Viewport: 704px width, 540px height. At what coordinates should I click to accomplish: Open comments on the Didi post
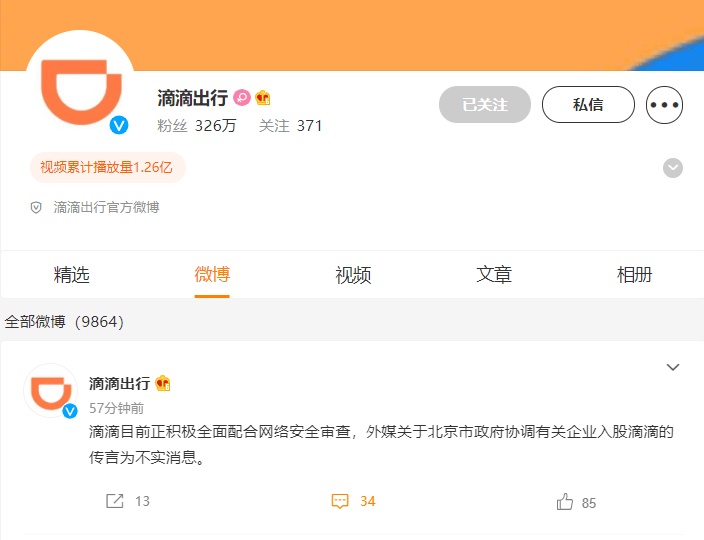point(340,501)
